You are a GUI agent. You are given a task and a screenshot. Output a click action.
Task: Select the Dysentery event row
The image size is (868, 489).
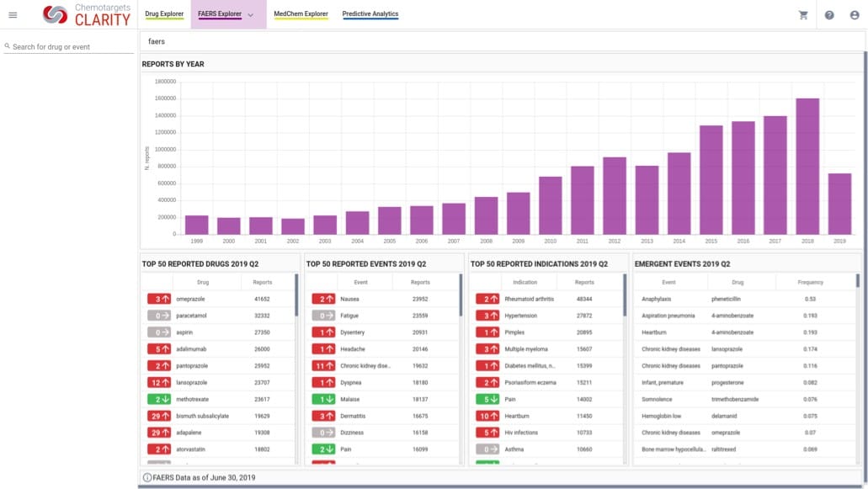[x=382, y=332]
